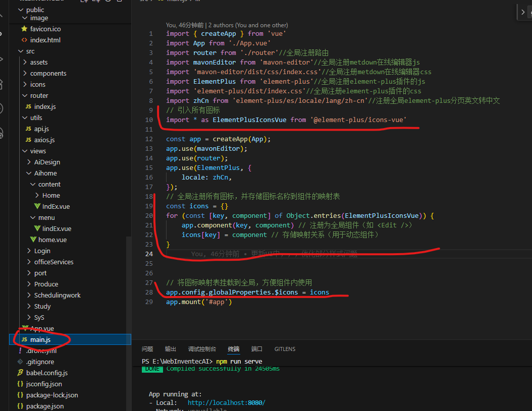Click the braces icon beside jsconfig.json
This screenshot has height=411, width=532.
point(20,384)
